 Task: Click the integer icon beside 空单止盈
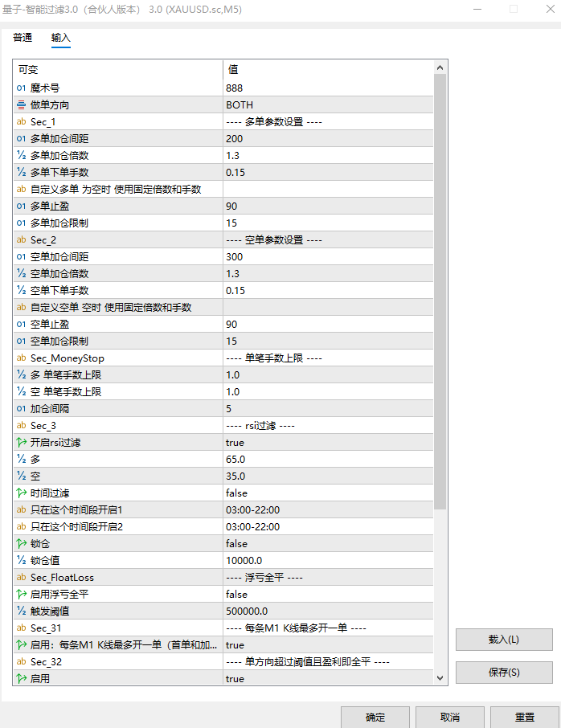(22, 324)
